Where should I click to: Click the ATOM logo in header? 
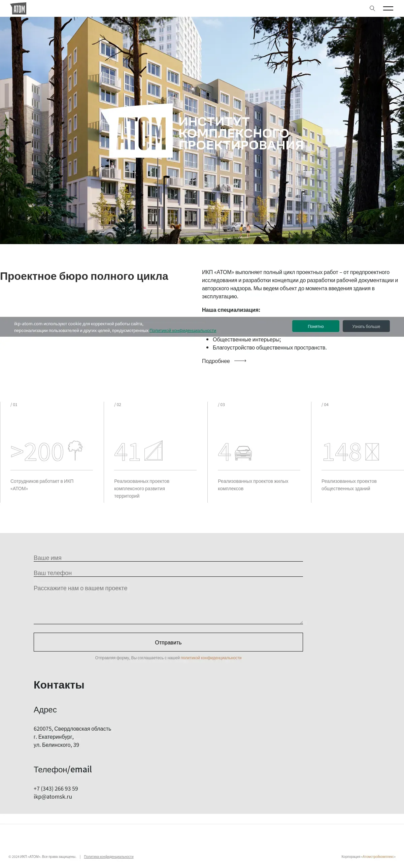[18, 8]
